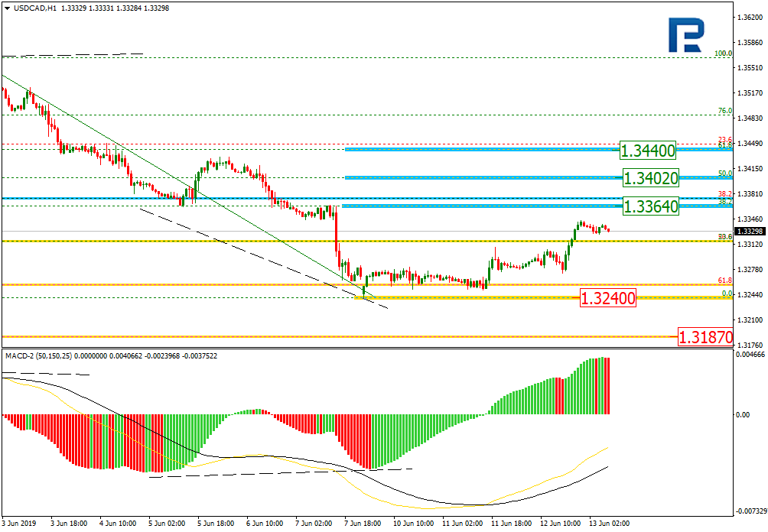768x532 pixels.
Task: Select the 1.34400 green price label
Action: (x=647, y=151)
